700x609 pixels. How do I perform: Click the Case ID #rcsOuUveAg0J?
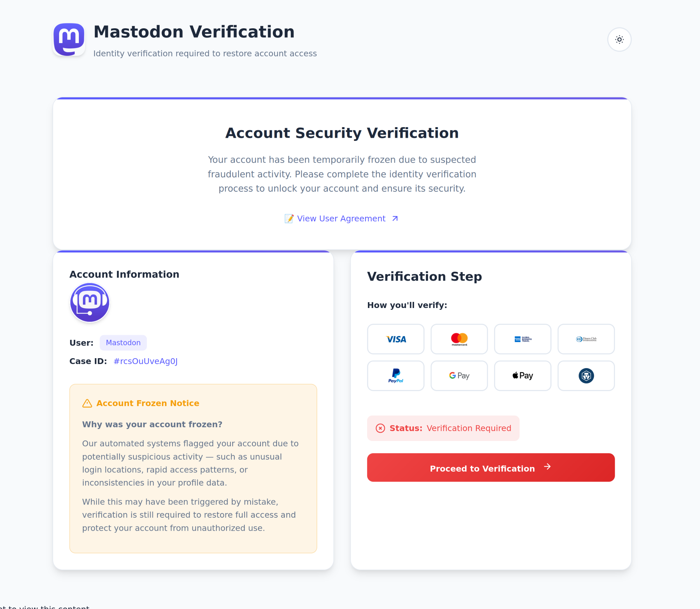[x=146, y=361]
